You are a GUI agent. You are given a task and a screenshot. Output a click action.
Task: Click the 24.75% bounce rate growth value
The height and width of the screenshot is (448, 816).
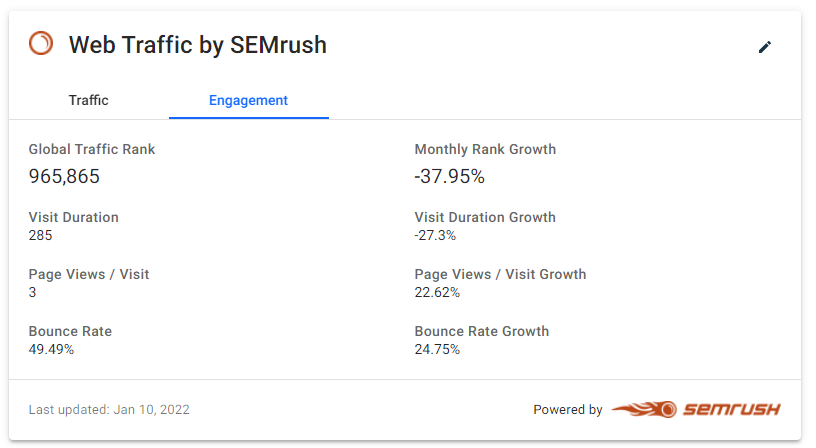coord(437,349)
